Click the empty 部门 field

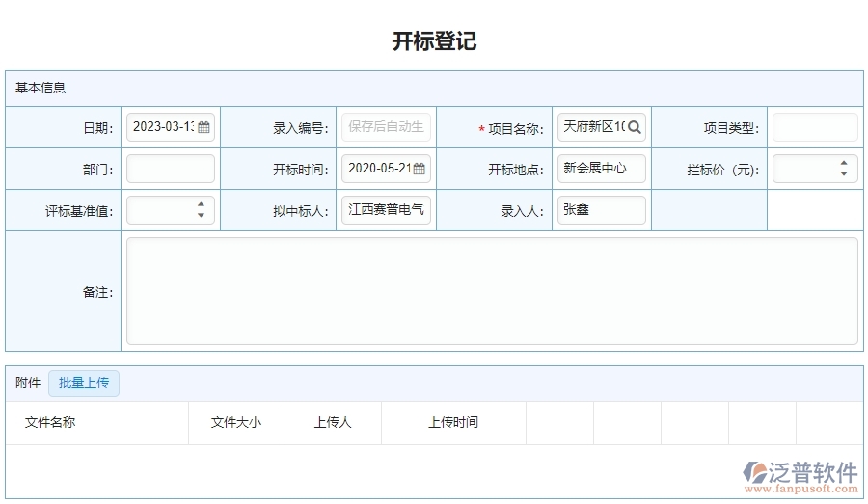(171, 169)
